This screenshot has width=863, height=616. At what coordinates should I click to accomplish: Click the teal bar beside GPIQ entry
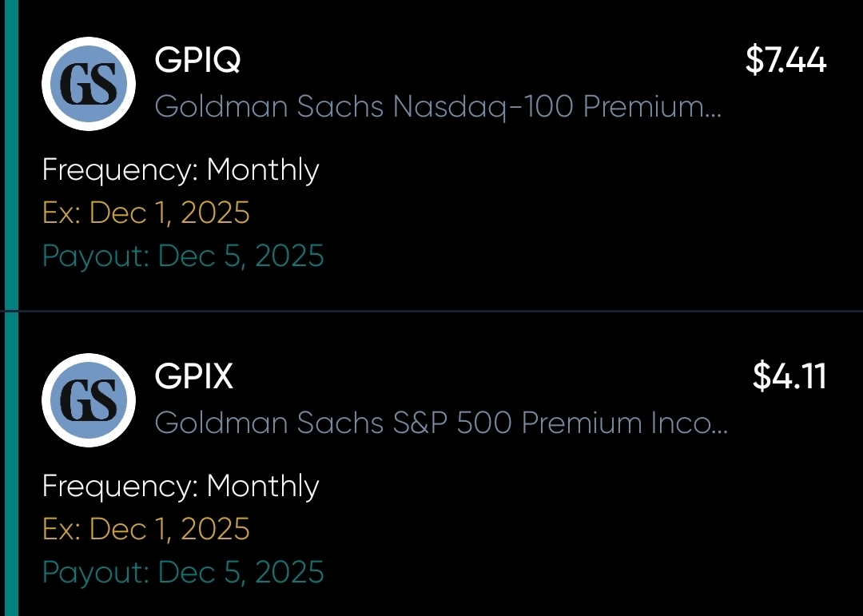[x=11, y=155]
